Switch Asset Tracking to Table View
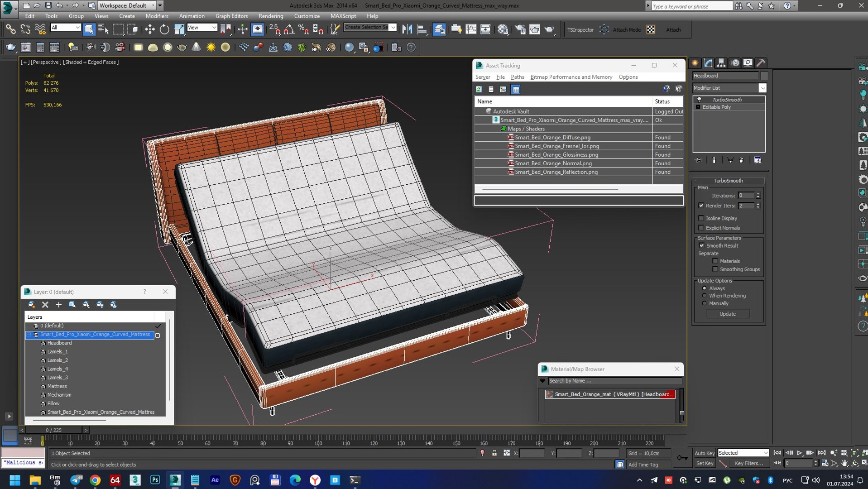Image resolution: width=868 pixels, height=489 pixels. point(516,89)
